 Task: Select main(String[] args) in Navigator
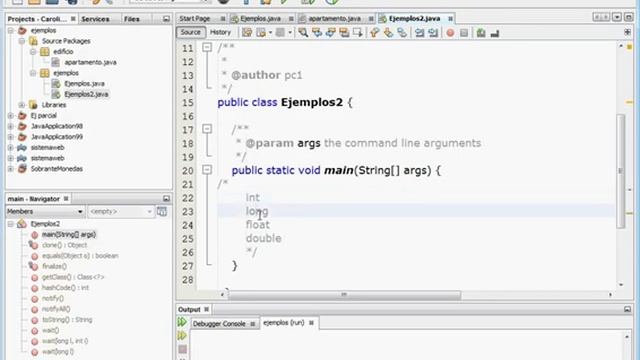tap(69, 235)
